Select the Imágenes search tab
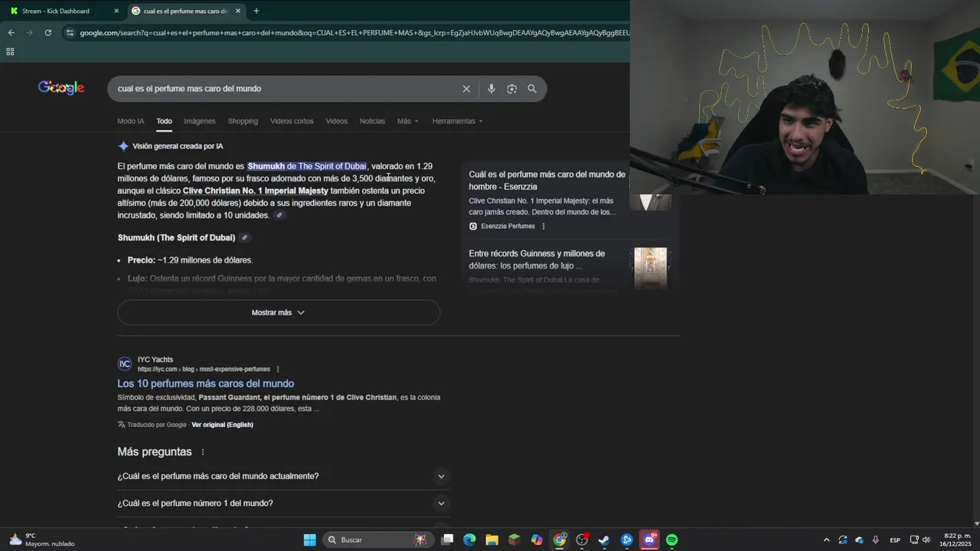 200,121
